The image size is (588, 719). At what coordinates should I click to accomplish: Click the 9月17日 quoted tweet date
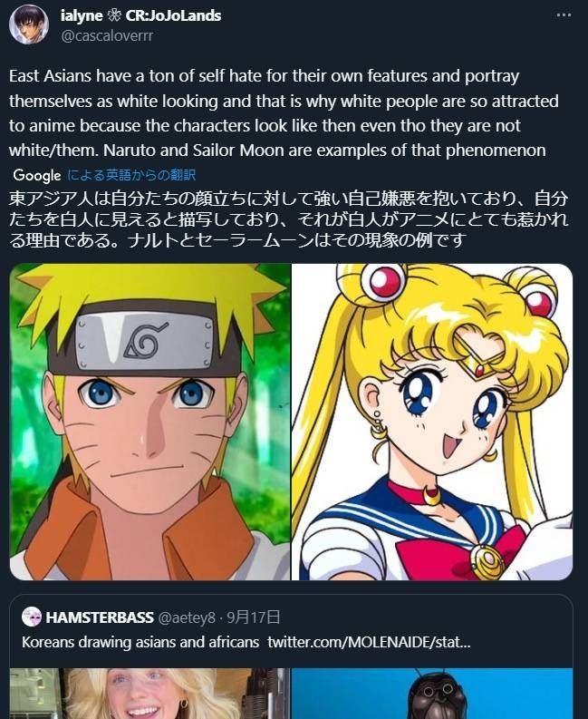(x=253, y=617)
